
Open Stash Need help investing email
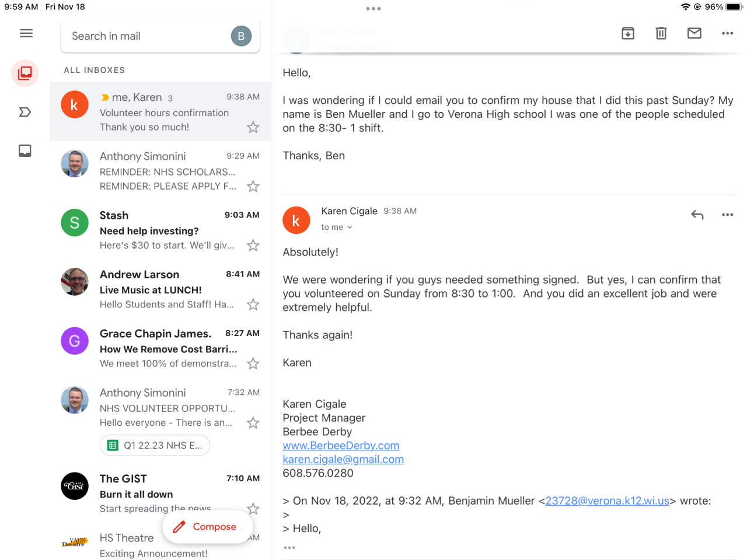(160, 230)
